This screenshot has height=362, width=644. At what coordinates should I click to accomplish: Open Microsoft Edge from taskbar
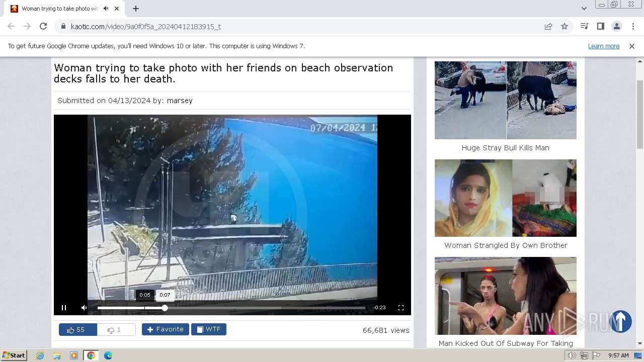pos(108,355)
